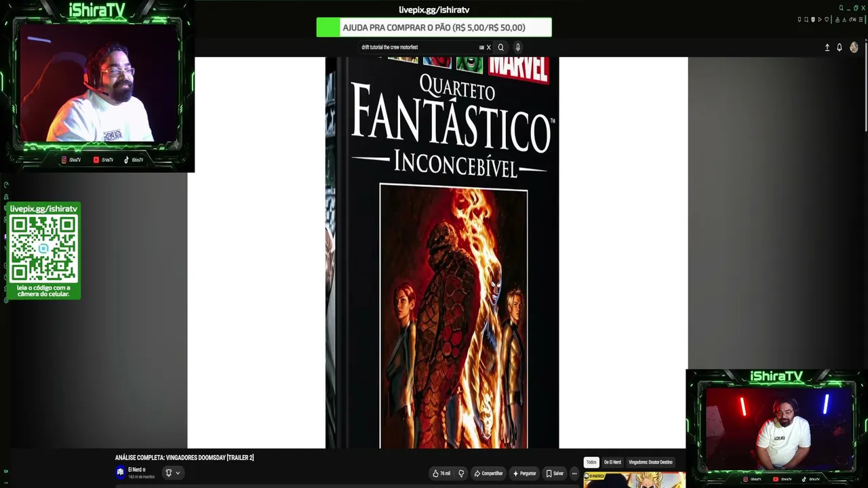This screenshot has height=488, width=868.
Task: Start voice search with the microphone icon
Action: [x=517, y=47]
